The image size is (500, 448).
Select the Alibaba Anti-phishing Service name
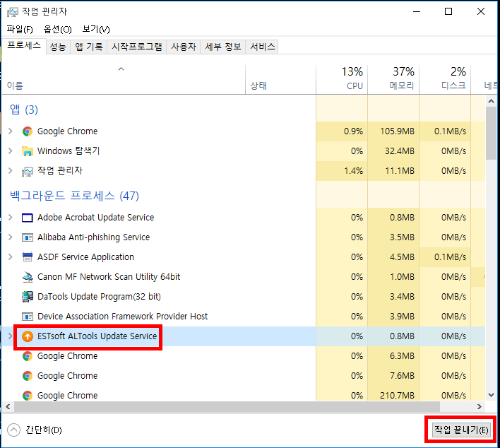point(93,237)
